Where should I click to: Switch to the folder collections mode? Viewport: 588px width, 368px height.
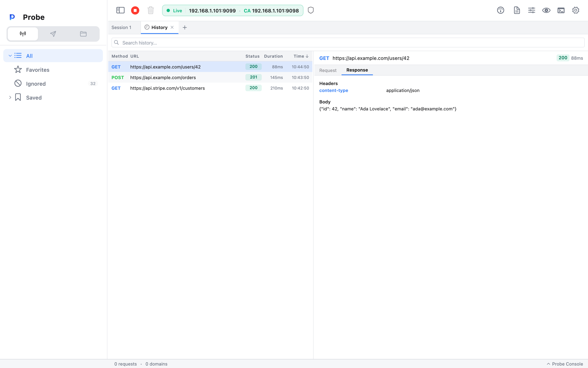83,34
